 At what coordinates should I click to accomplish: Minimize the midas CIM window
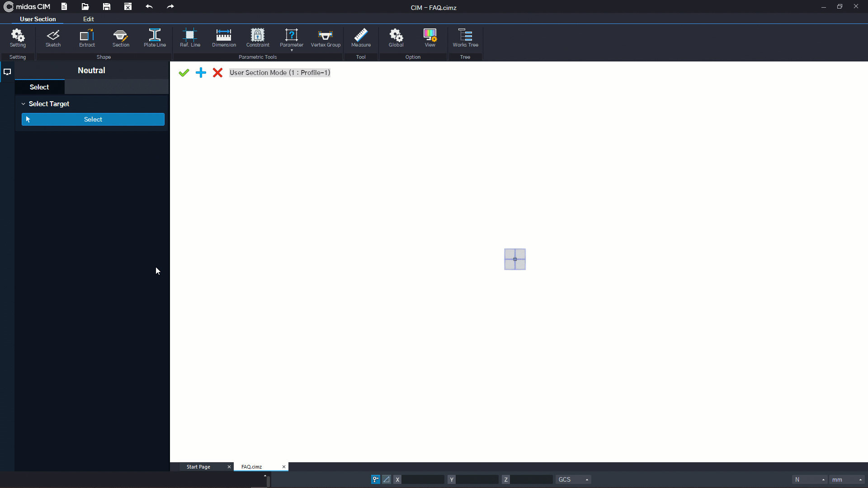[824, 6]
